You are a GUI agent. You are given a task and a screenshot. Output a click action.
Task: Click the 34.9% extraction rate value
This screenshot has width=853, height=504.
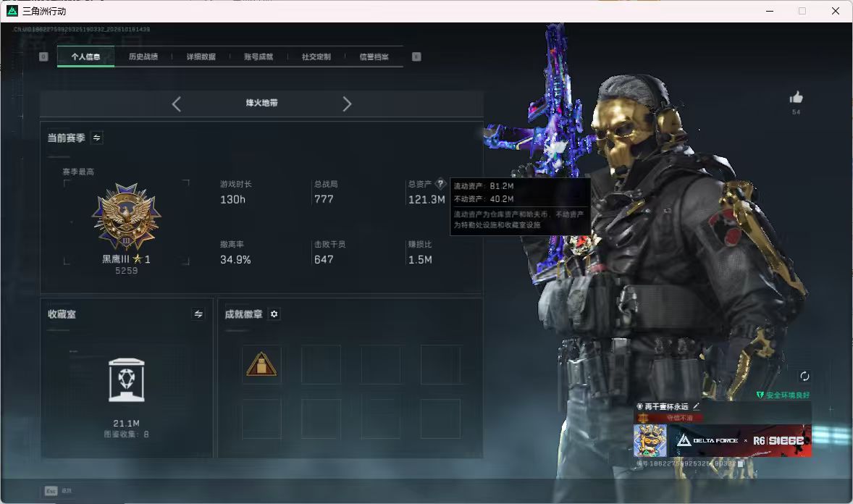235,260
